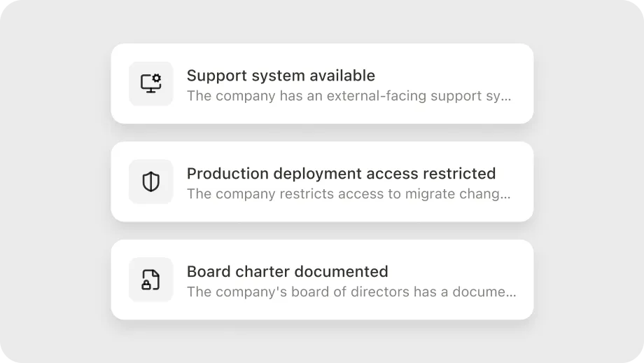Click the locked document board charter icon
The height and width of the screenshot is (363, 644).
150,280
